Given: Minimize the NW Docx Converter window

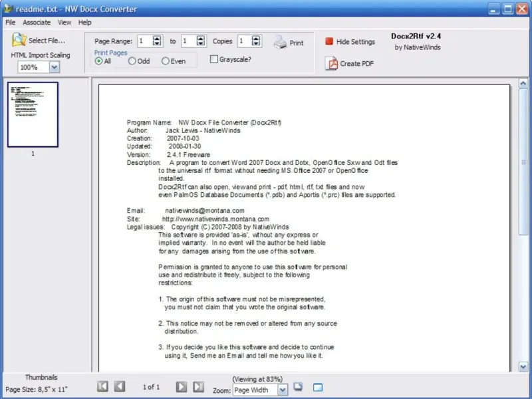Looking at the screenshot, I should [x=493, y=9].
